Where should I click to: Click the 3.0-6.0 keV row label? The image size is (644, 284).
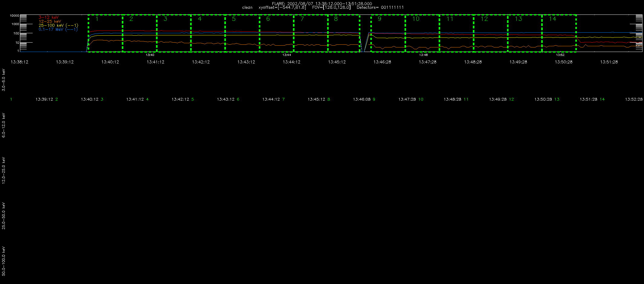(x=4, y=80)
